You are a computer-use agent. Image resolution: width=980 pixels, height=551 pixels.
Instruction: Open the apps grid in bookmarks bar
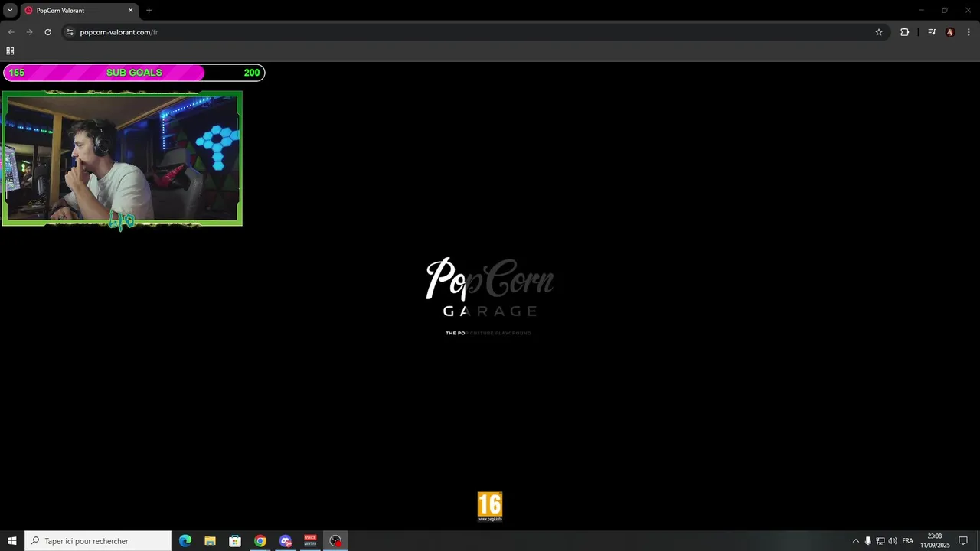click(10, 51)
